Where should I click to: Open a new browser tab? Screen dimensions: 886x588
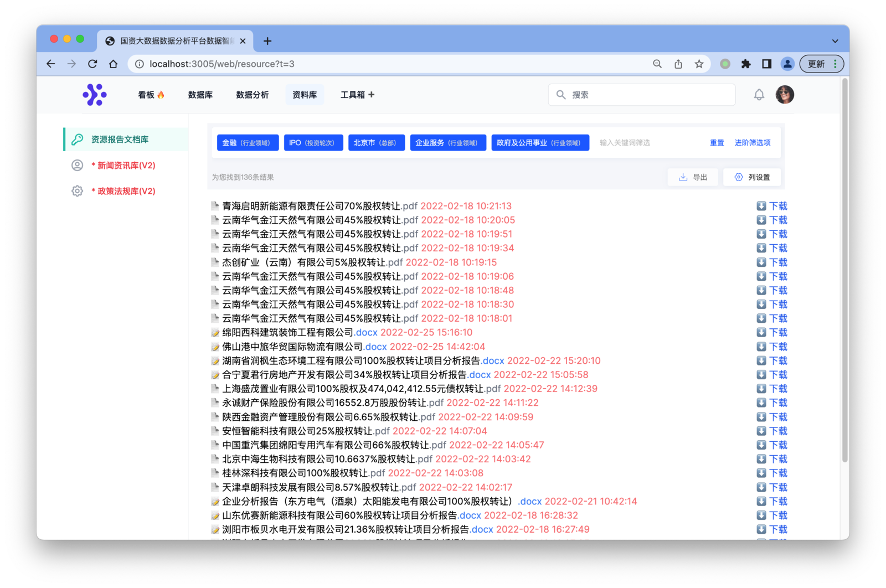tap(267, 41)
